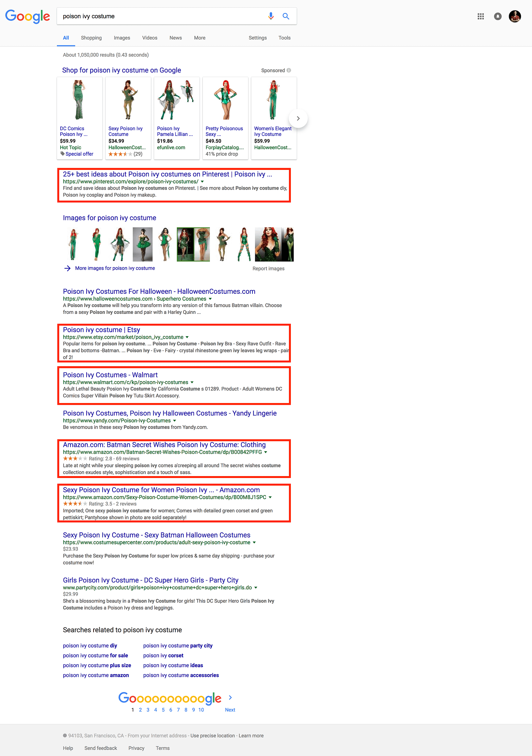Expand Etsy result URL dropdown arrow

(x=187, y=337)
